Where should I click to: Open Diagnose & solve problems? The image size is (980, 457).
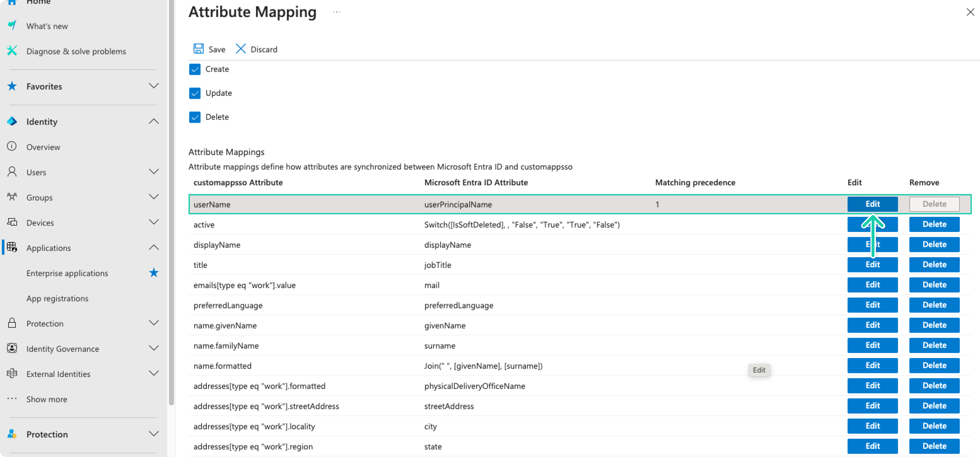coord(76,51)
